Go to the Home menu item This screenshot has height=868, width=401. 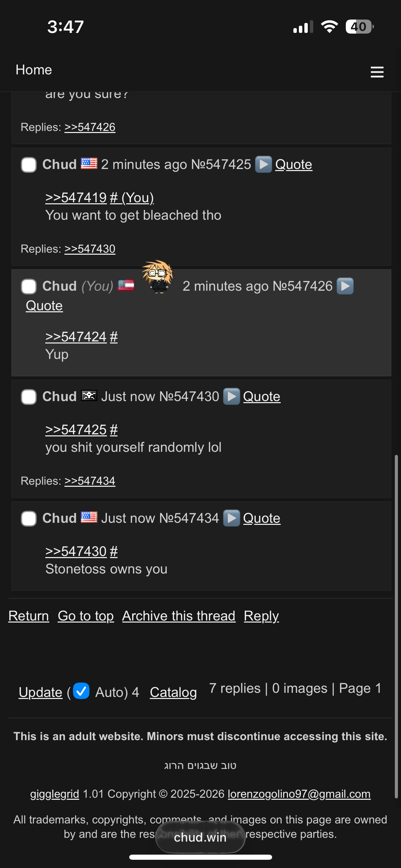tap(34, 70)
